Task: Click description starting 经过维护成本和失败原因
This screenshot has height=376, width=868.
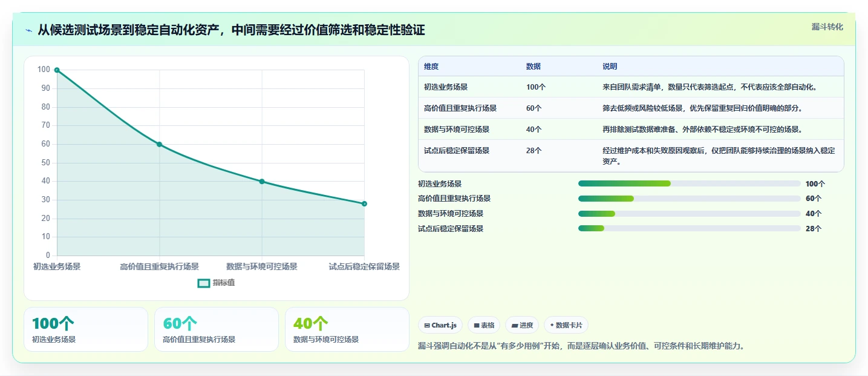Action: pos(719,156)
